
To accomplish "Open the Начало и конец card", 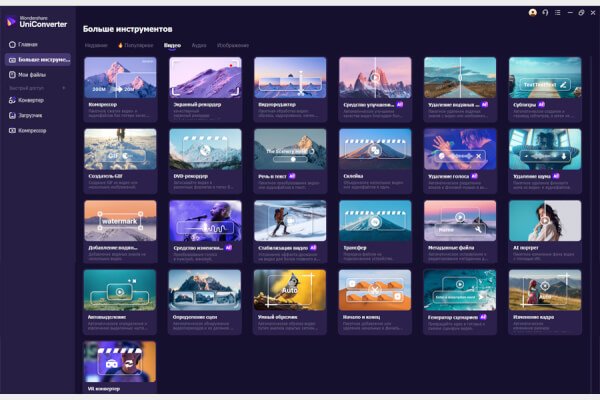I will 375,302.
